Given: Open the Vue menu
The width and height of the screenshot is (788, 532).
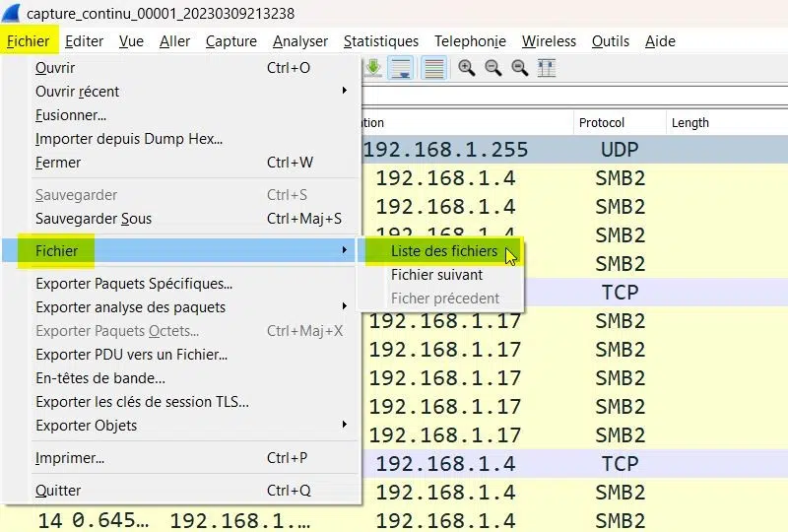Looking at the screenshot, I should 131,41.
